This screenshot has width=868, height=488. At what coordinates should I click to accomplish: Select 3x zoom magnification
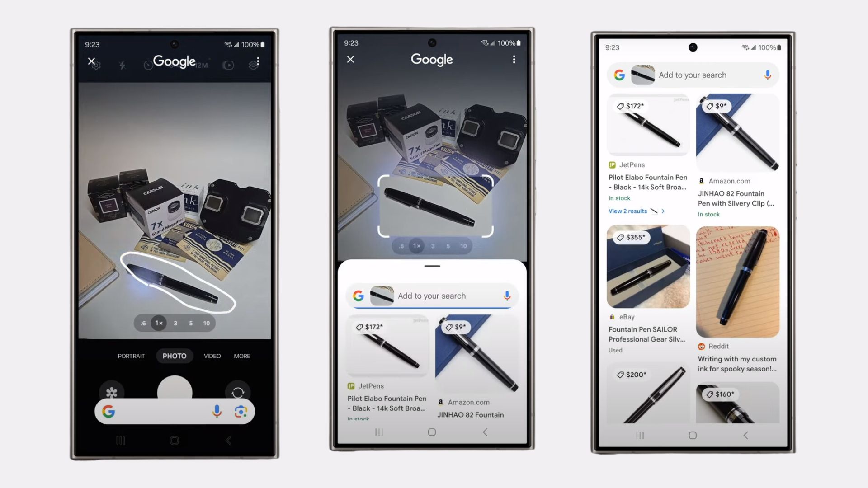point(175,323)
